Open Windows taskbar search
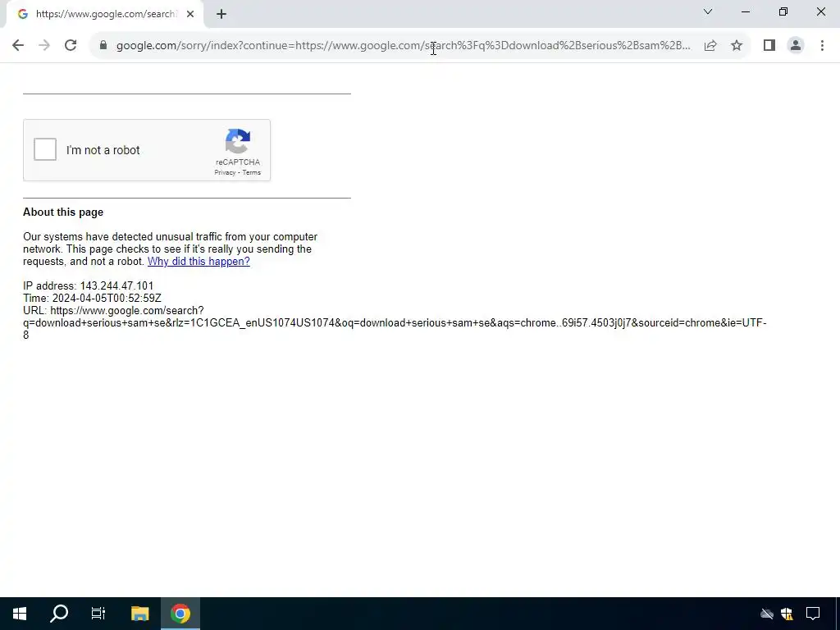This screenshot has width=840, height=630. [x=59, y=614]
